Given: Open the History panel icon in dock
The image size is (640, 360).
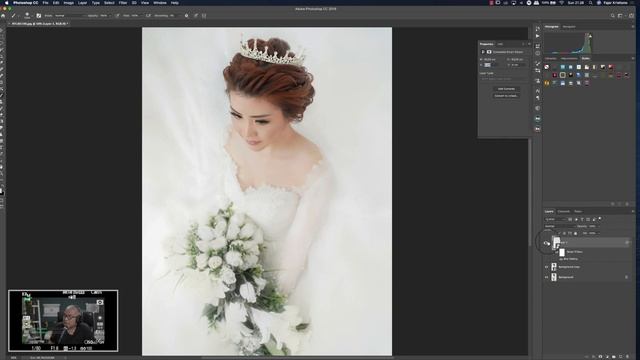Looking at the screenshot, I should coord(538,29).
